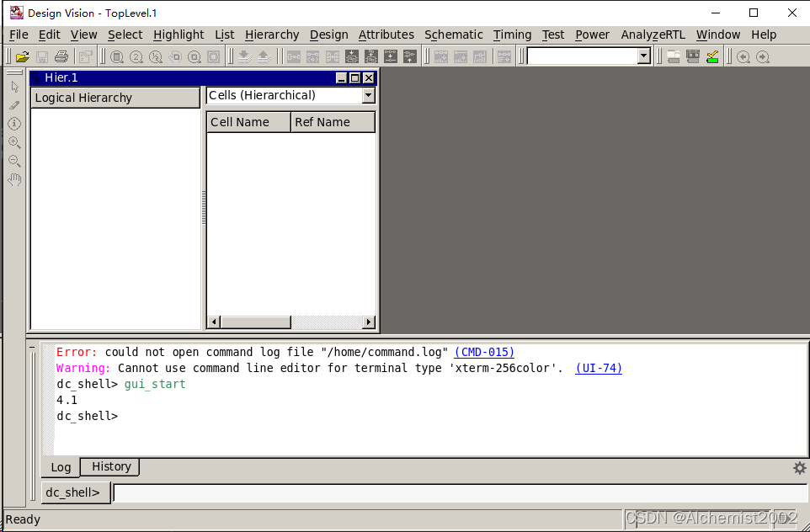
Task: Open the Power menu
Action: coord(593,35)
